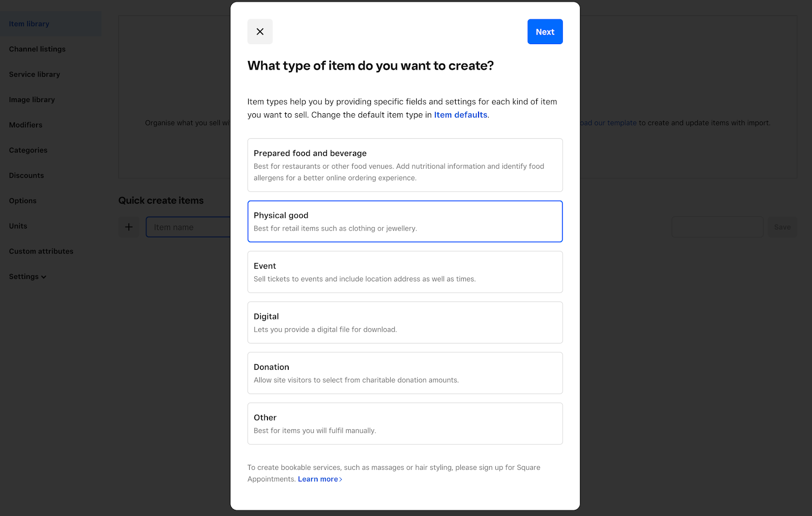Pick the Digital item type
Image resolution: width=812 pixels, height=516 pixels.
(405, 322)
